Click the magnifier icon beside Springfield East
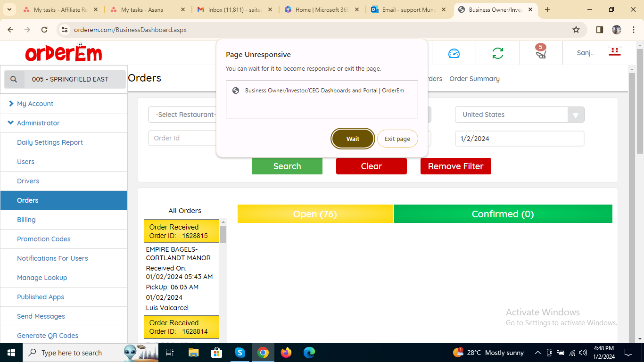644x362 pixels. coord(14,79)
